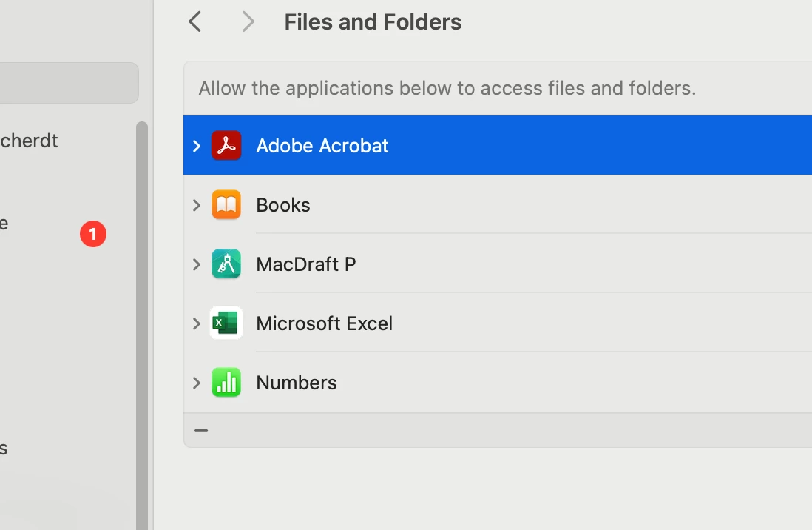The height and width of the screenshot is (530, 812).
Task: Click the Books app icon
Action: (226, 205)
